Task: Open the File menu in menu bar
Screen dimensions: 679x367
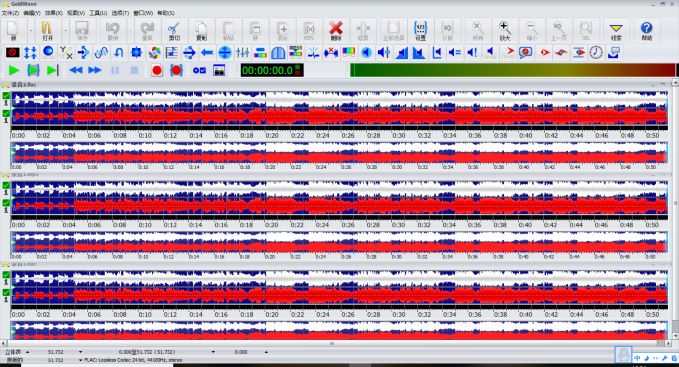Action: [10, 13]
